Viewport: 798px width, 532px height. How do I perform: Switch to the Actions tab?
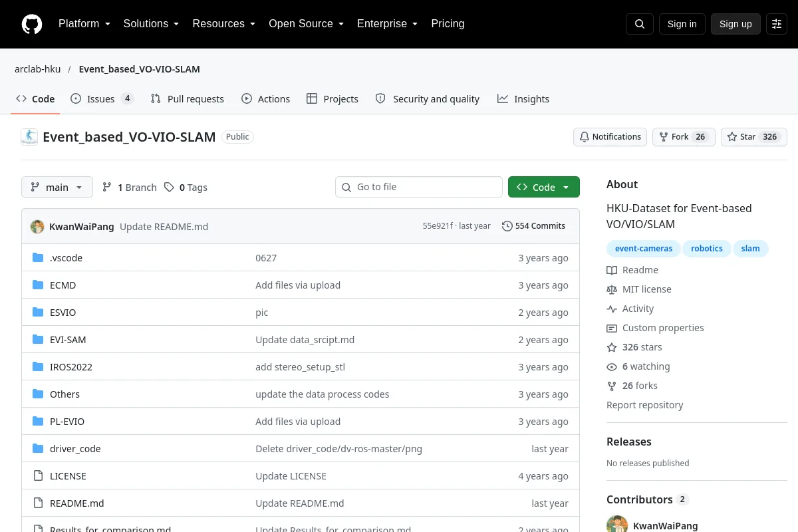click(266, 99)
